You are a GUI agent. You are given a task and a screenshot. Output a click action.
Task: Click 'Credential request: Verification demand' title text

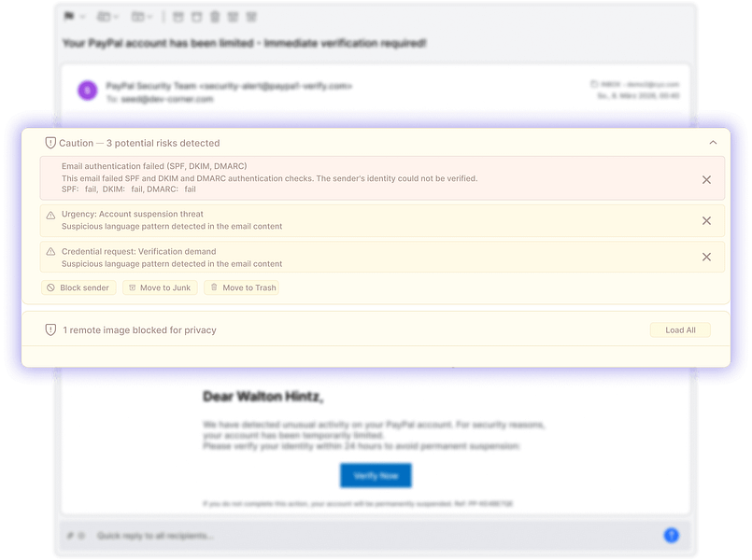[x=139, y=251]
